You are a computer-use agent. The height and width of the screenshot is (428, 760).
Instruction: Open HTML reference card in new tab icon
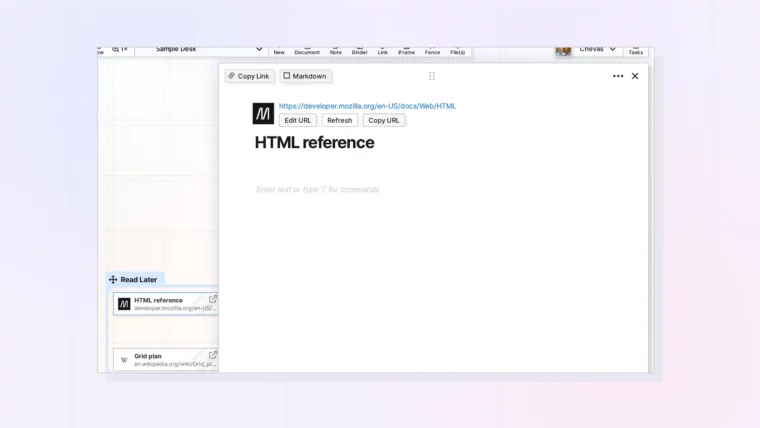(x=212, y=299)
